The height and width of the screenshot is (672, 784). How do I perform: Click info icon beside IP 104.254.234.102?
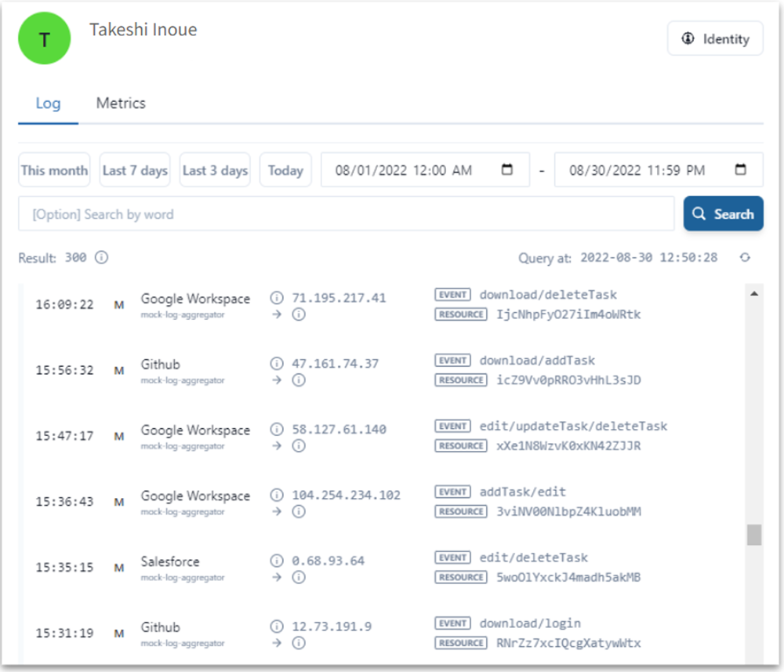point(276,496)
